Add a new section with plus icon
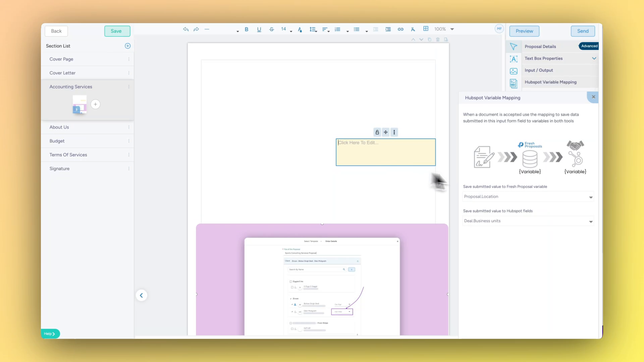 click(x=127, y=46)
